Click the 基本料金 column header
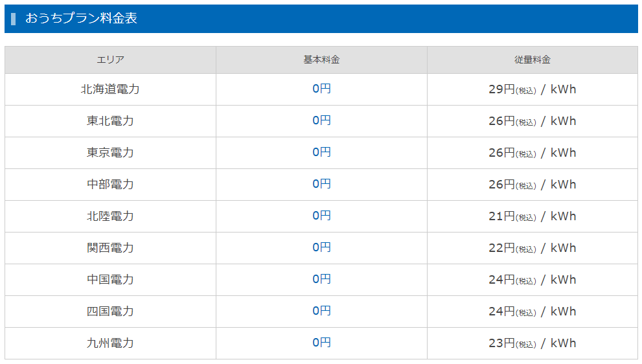 321,60
